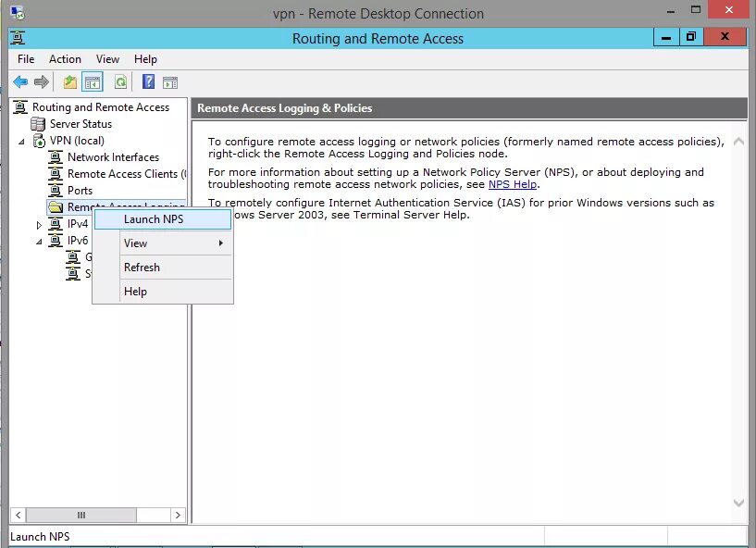Click the Forward arrow toolbar icon
The width and height of the screenshot is (756, 548).
(x=42, y=82)
